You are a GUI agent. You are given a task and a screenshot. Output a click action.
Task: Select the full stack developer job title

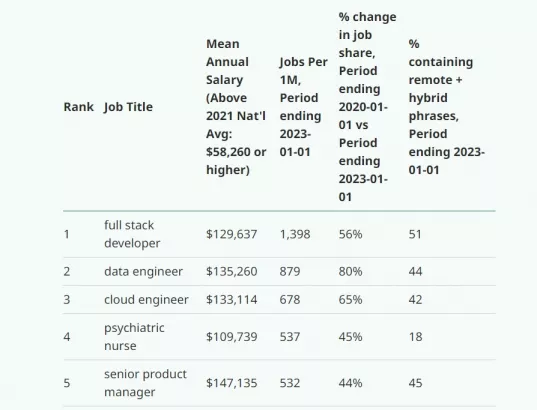coord(132,234)
